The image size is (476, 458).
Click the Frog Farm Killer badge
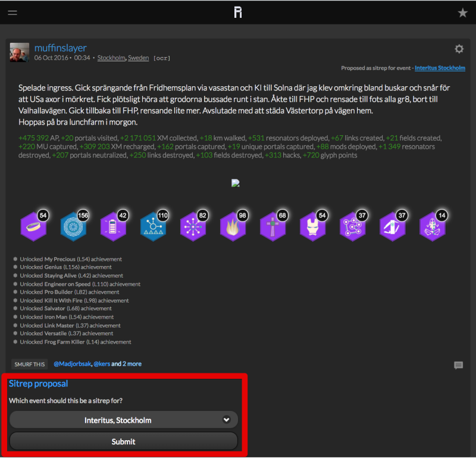[x=433, y=226]
